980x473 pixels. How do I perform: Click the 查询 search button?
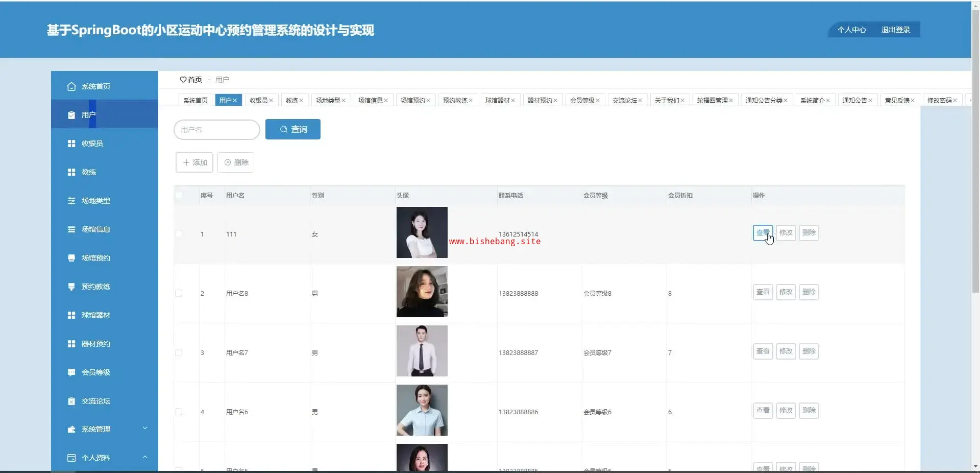pos(293,129)
